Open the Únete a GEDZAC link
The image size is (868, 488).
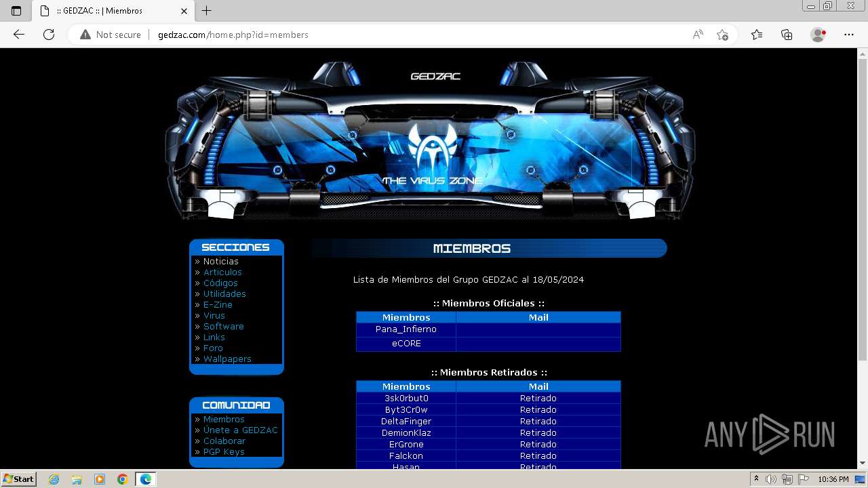click(x=240, y=430)
